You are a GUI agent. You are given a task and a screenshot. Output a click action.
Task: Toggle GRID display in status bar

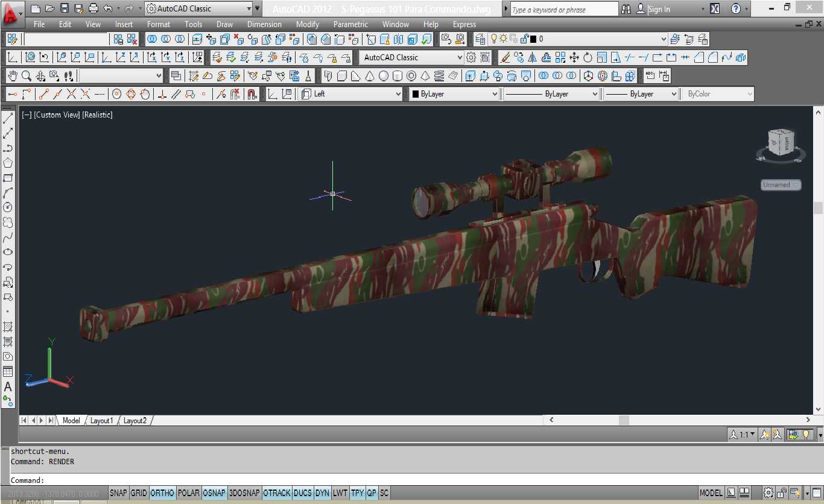click(139, 493)
